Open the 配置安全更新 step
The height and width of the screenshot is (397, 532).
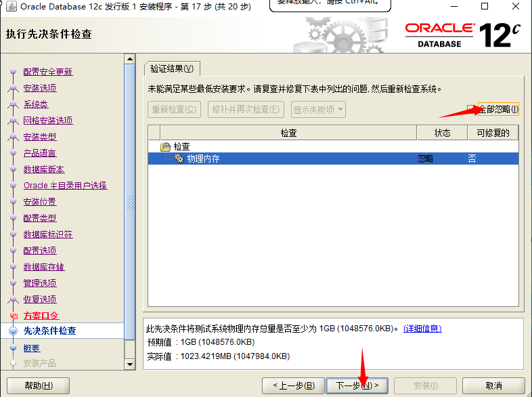coord(48,72)
